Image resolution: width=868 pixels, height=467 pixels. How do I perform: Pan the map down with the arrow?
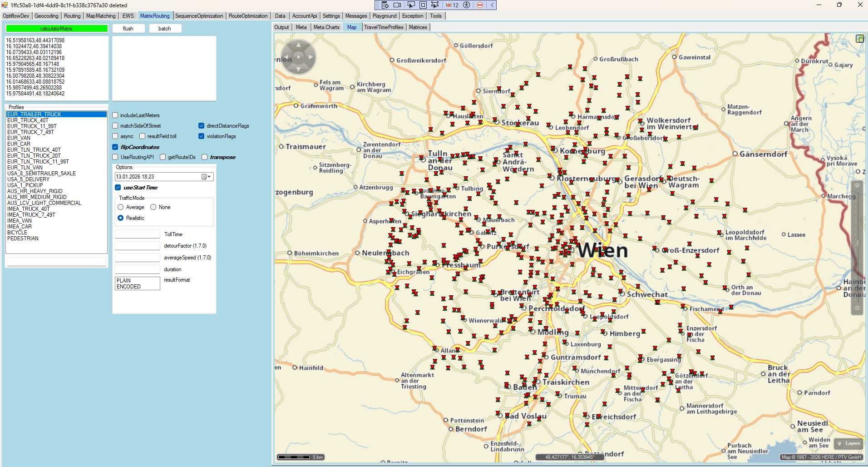[x=298, y=69]
